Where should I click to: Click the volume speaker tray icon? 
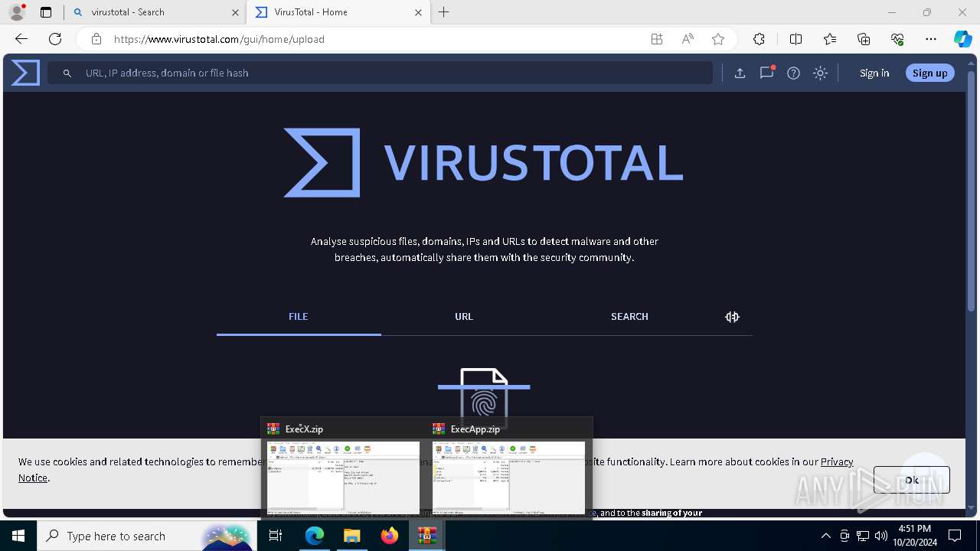click(x=881, y=536)
